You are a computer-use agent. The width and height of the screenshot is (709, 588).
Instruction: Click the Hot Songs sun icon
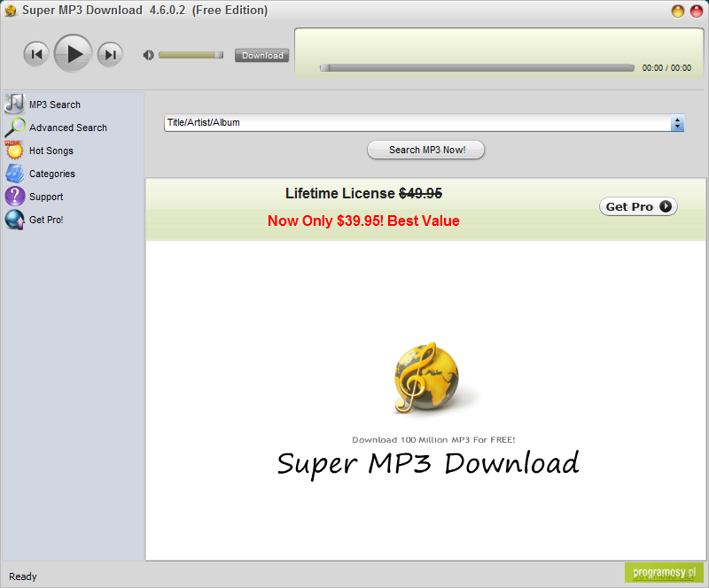tap(14, 150)
